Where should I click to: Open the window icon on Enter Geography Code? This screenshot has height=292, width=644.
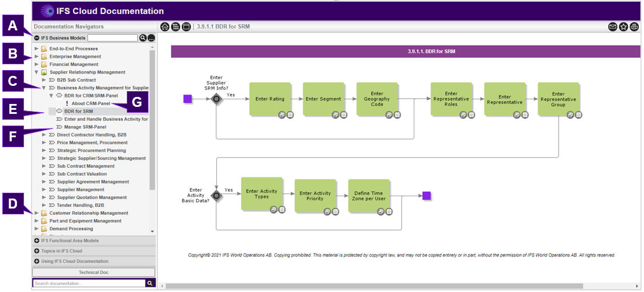[x=389, y=115]
